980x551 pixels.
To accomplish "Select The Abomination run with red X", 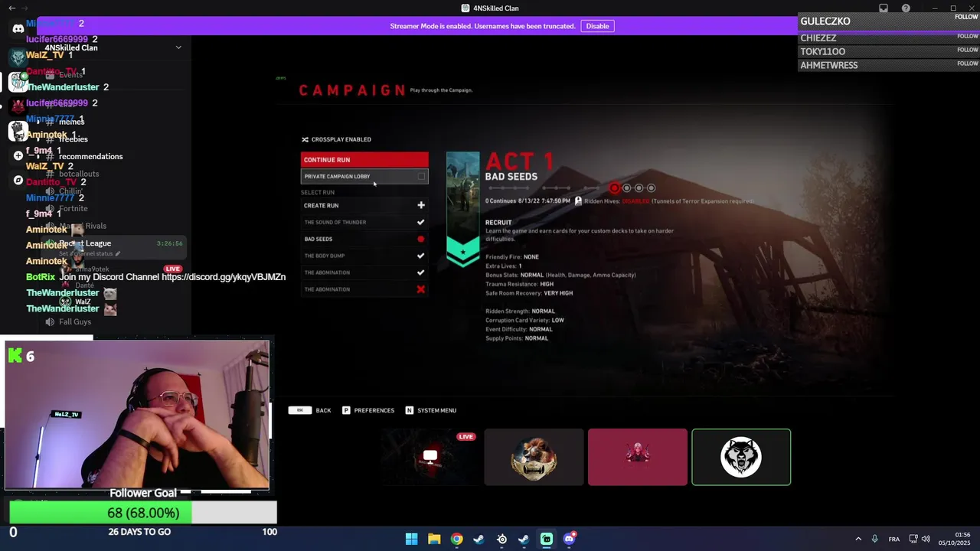I will tap(364, 289).
